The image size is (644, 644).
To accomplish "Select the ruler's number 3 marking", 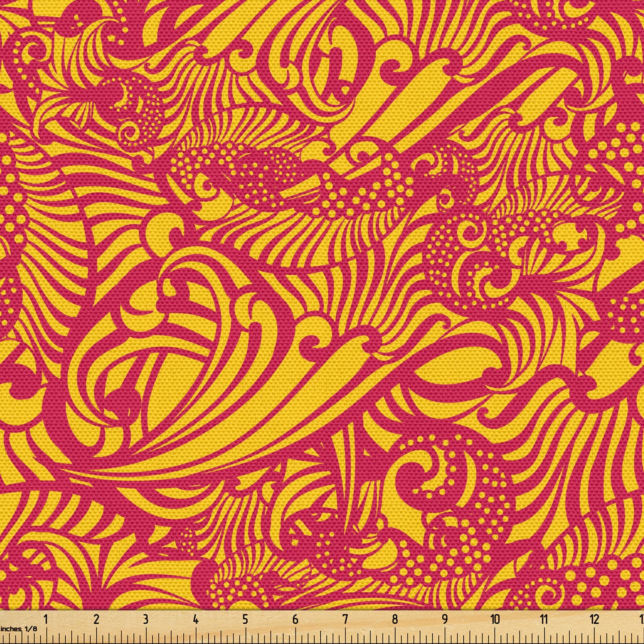I will pyautogui.click(x=146, y=620).
